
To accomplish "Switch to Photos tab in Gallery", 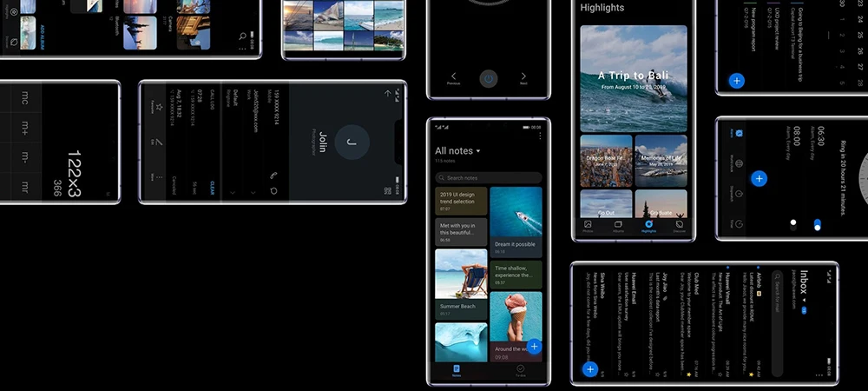I will tap(588, 227).
